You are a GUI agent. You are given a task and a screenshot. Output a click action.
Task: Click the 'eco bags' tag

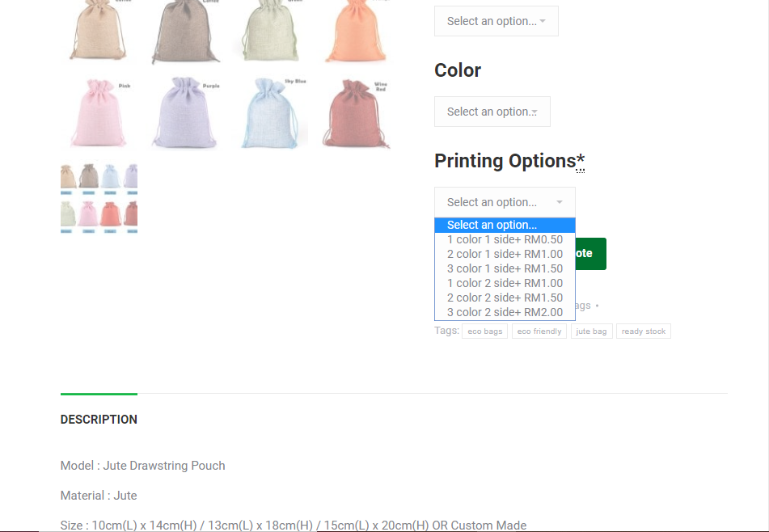pos(484,331)
